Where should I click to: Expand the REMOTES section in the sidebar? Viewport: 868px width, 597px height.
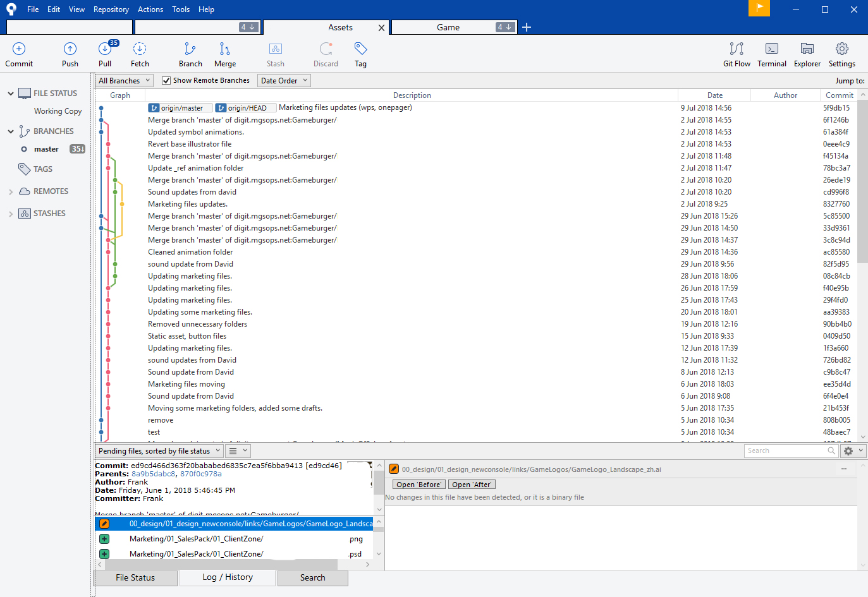coord(11,191)
